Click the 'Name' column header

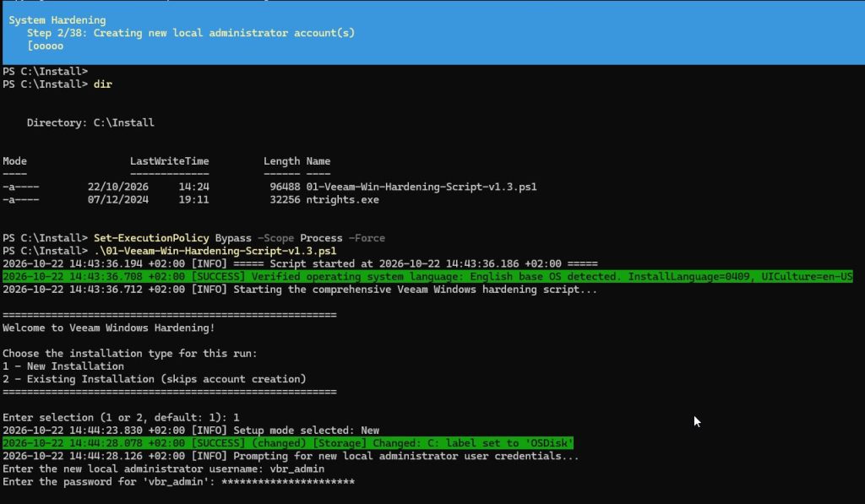click(318, 161)
